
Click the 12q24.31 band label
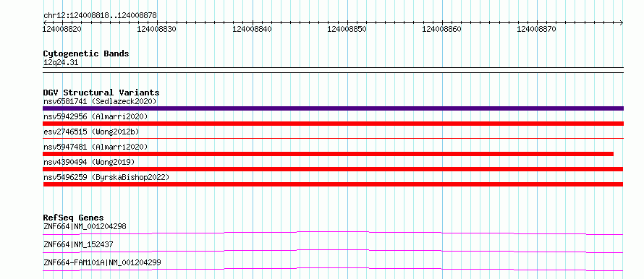61,63
